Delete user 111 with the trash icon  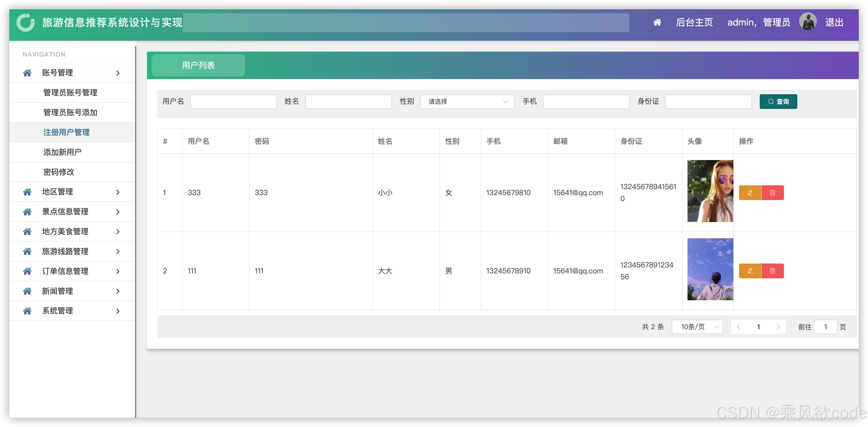click(x=772, y=271)
